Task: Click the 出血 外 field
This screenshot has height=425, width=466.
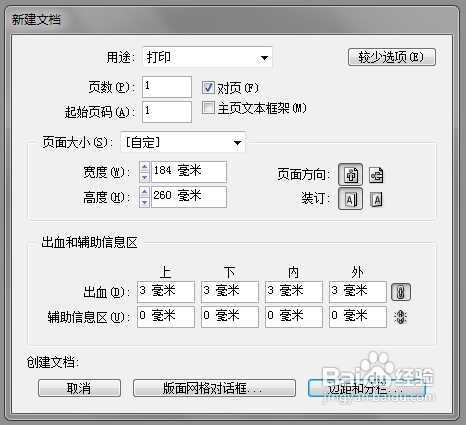Action: click(358, 292)
